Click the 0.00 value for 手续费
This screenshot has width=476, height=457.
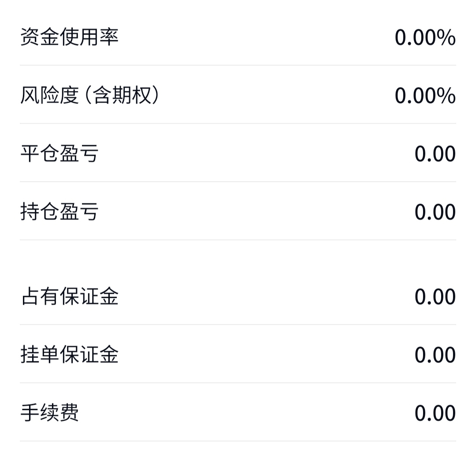pyautogui.click(x=435, y=413)
